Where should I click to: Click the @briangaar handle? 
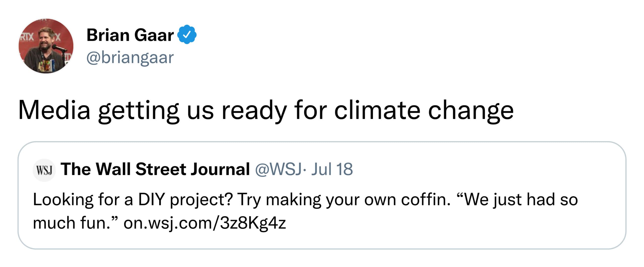(x=130, y=57)
